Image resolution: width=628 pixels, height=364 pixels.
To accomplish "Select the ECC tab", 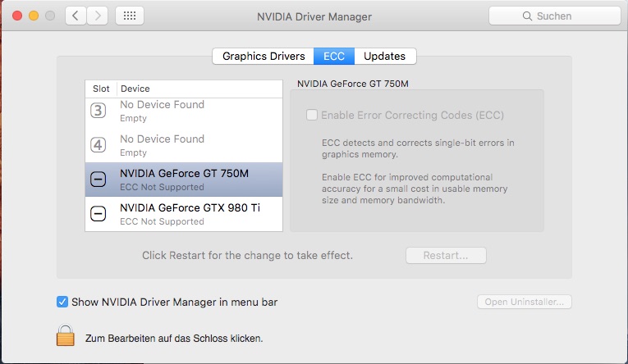I will (333, 56).
